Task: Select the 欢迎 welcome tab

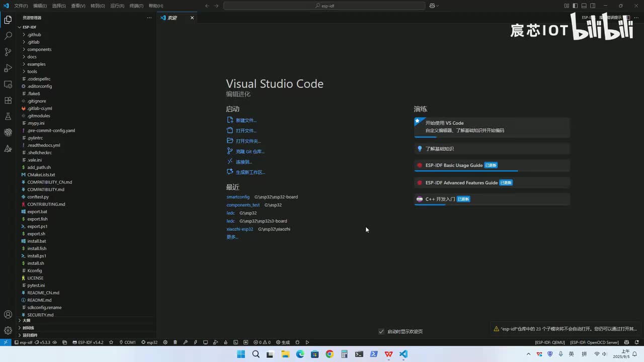Action: pos(177,18)
